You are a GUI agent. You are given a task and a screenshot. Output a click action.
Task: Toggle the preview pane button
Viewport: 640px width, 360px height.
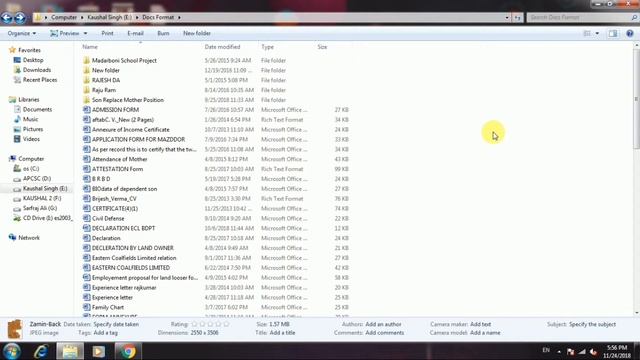(x=613, y=33)
